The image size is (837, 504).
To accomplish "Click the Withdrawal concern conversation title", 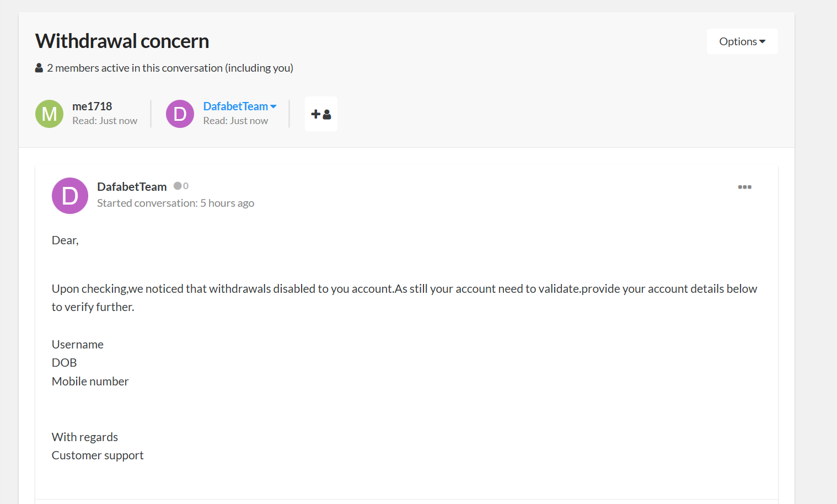I will (x=122, y=41).
